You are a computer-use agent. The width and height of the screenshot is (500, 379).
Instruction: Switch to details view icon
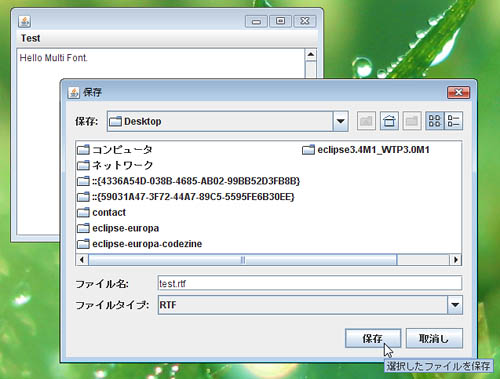[x=453, y=121]
